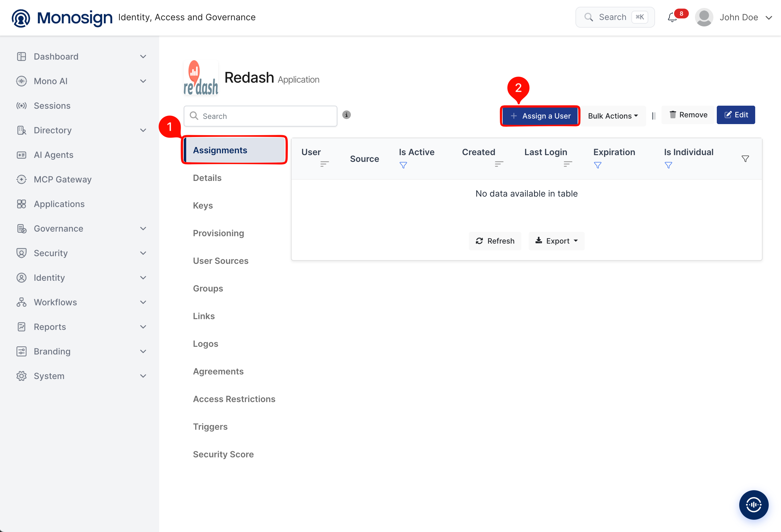781x532 pixels.
Task: Focus the assignments Search input field
Action: click(x=260, y=116)
